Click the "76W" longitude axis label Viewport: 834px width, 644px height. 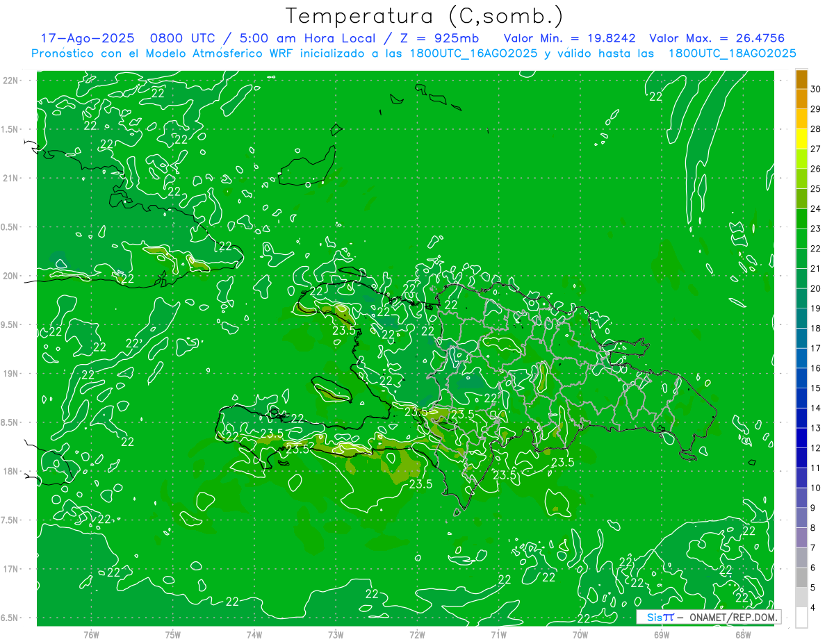[91, 635]
